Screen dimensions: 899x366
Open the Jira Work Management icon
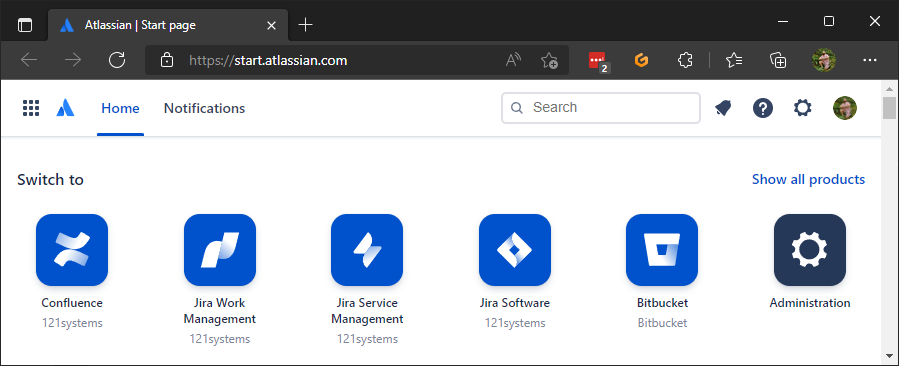pyautogui.click(x=220, y=250)
